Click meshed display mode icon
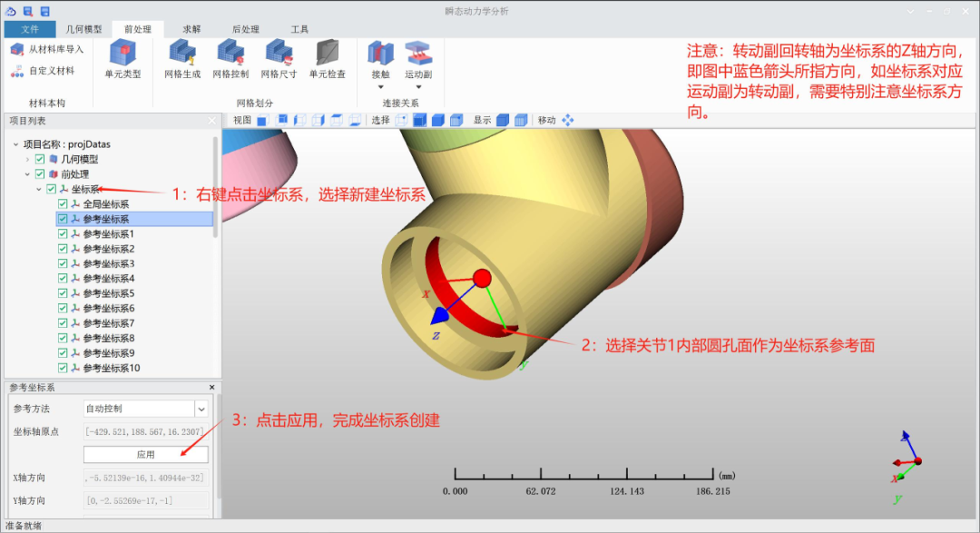 pyautogui.click(x=521, y=120)
